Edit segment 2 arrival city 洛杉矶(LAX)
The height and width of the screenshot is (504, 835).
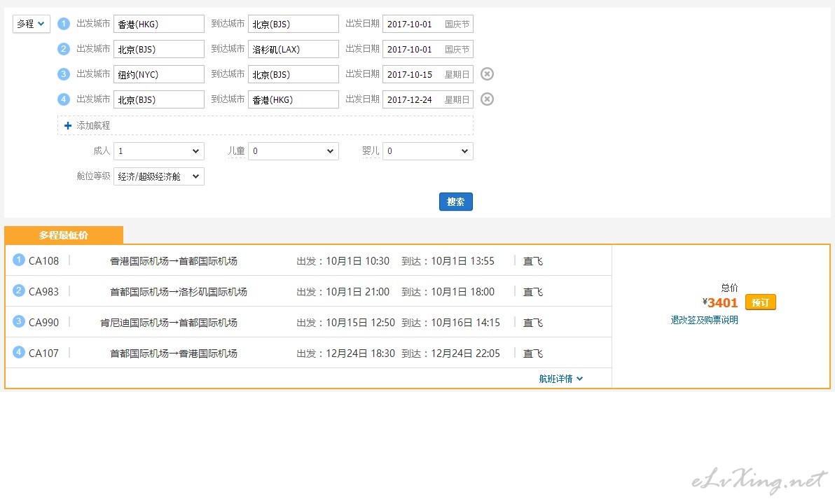click(294, 49)
